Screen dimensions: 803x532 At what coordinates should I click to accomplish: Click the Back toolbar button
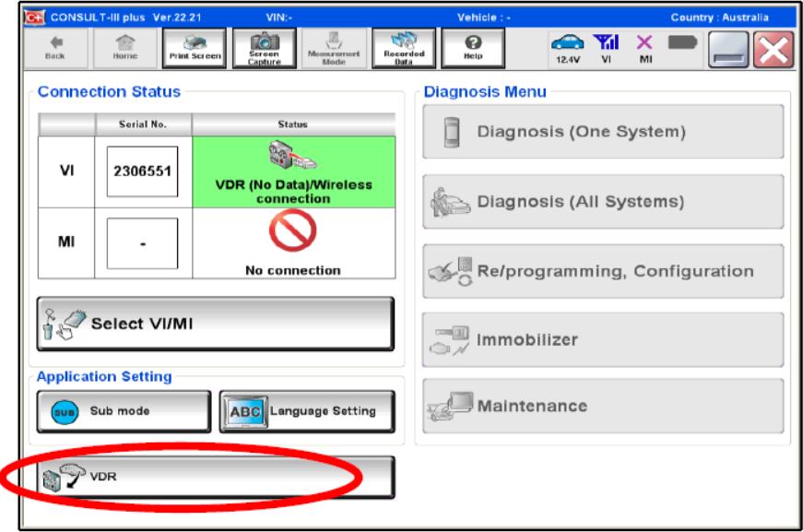(x=55, y=48)
